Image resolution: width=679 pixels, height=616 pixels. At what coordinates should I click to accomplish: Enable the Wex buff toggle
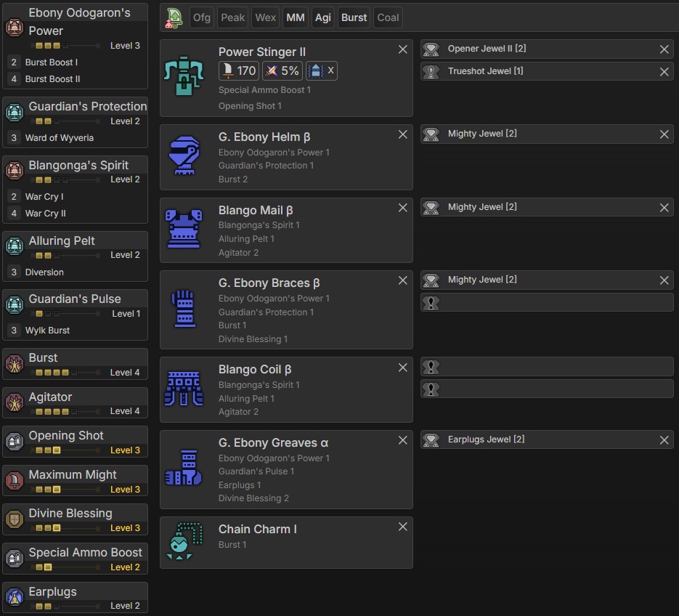265,17
